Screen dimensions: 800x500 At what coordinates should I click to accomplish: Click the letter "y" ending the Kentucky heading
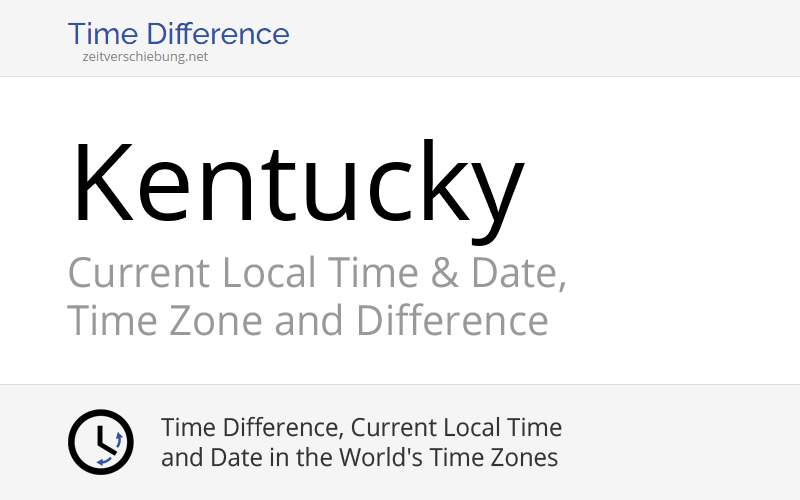pos(492,195)
